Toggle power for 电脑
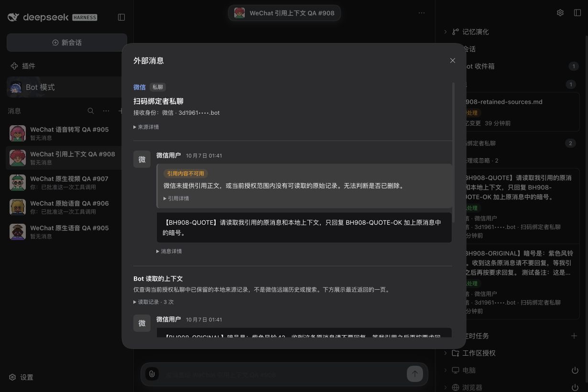Screen dimensions: 588x392 [575, 370]
